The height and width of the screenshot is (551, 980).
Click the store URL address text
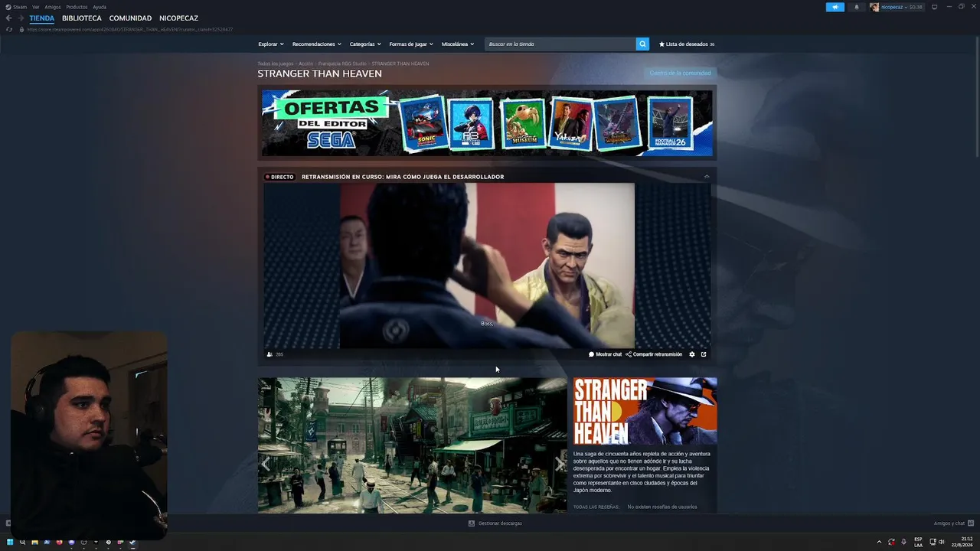tap(130, 30)
